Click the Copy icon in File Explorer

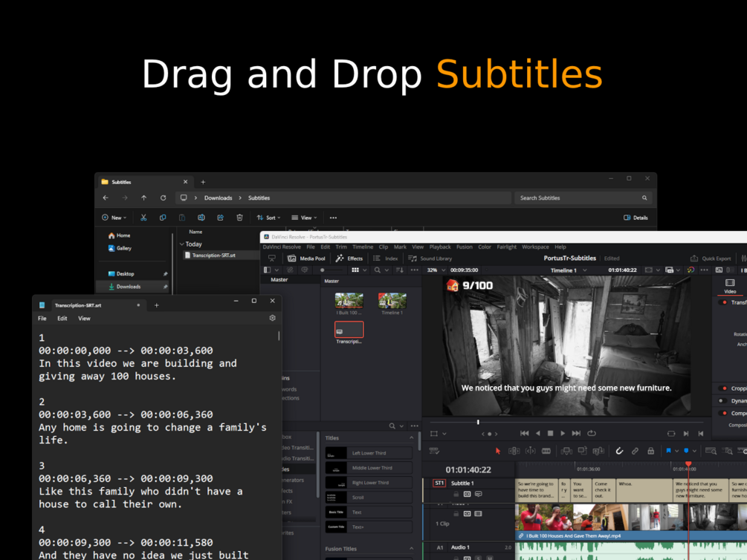[x=163, y=218]
